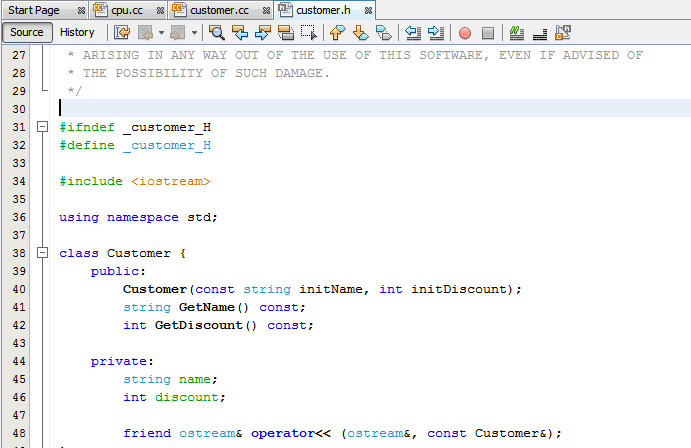Jump to Next Bookmark

360,32
